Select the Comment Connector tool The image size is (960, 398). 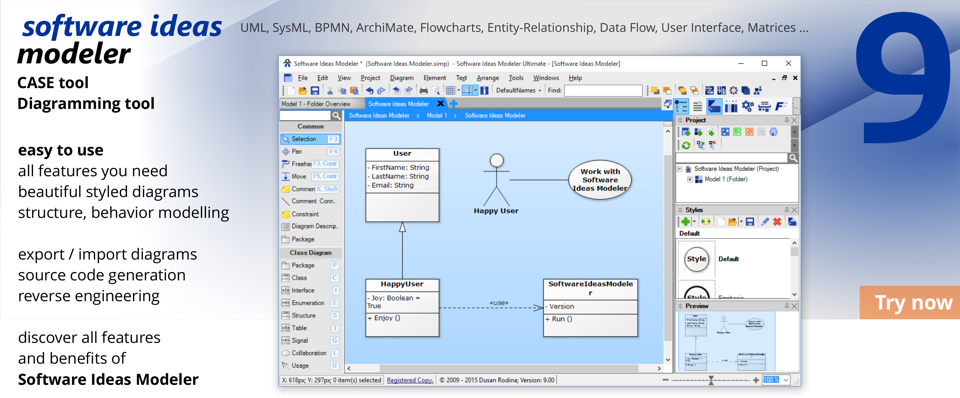tap(309, 201)
